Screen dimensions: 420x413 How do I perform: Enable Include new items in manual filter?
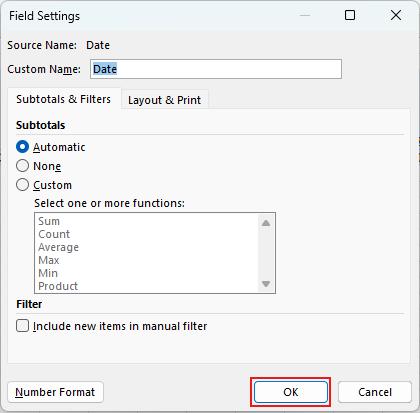[x=22, y=326]
